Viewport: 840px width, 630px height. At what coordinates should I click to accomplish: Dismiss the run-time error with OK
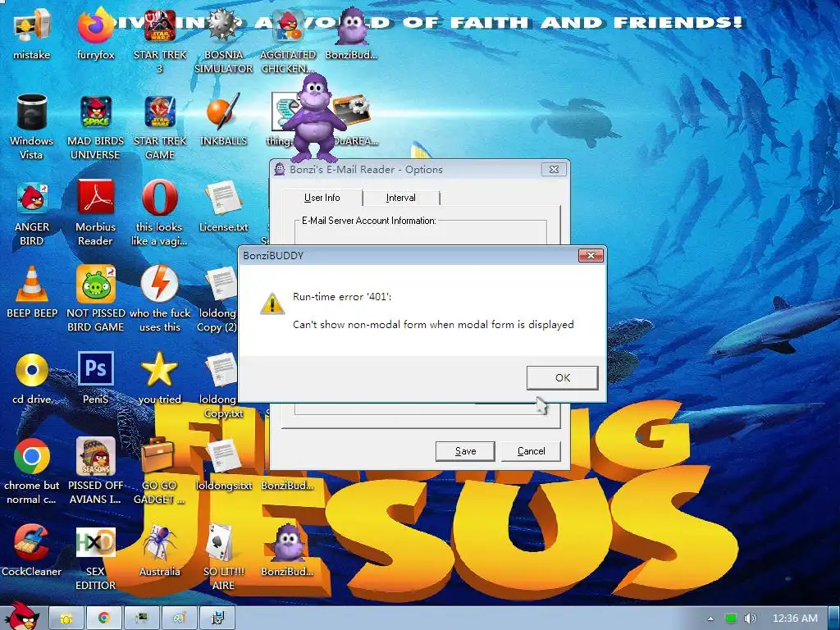(x=562, y=377)
